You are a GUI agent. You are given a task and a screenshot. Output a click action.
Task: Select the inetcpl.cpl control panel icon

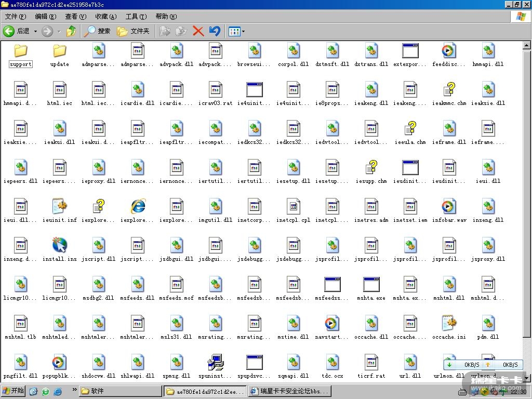click(x=294, y=206)
